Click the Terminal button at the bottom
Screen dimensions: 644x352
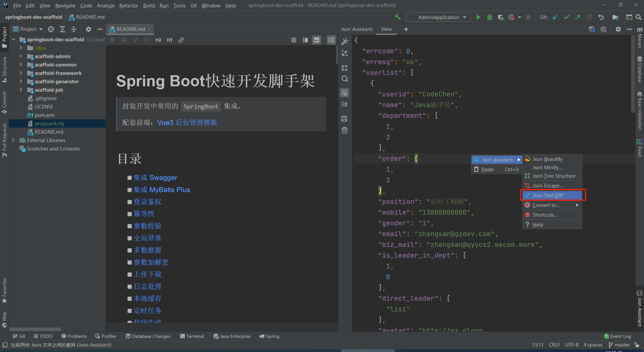tap(192, 336)
